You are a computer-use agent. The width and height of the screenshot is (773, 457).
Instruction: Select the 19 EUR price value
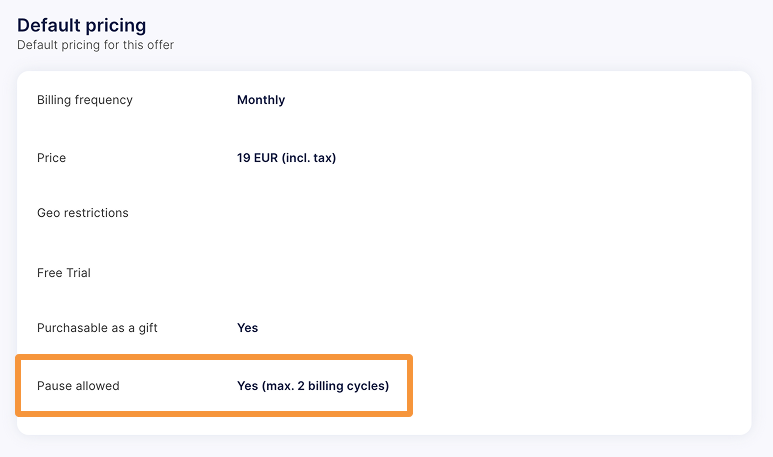[257, 158]
